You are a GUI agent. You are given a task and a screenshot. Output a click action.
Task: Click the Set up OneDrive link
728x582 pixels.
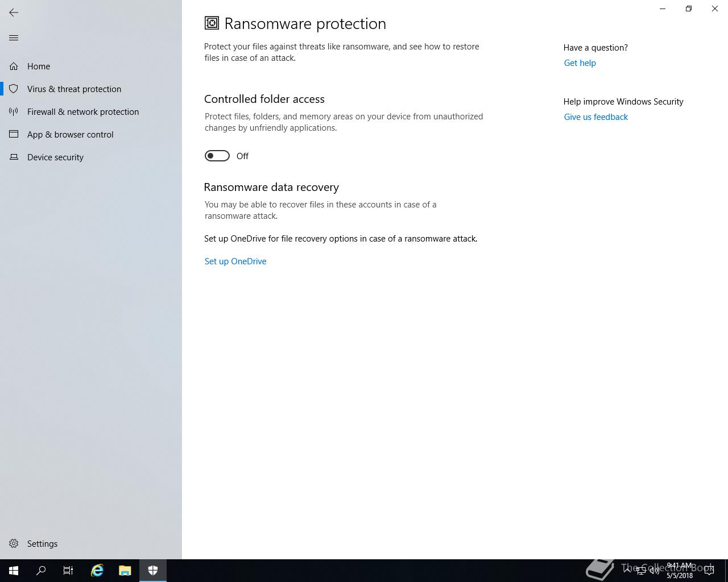click(x=235, y=261)
